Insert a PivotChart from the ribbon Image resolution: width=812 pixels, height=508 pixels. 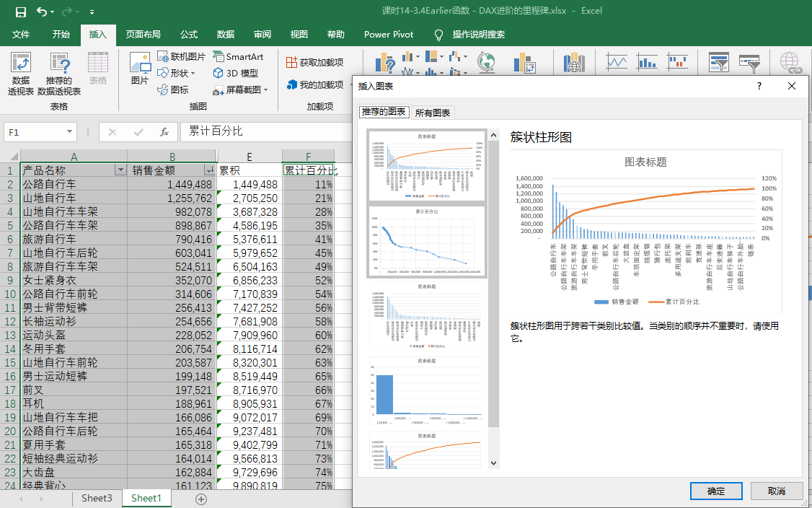tap(524, 63)
